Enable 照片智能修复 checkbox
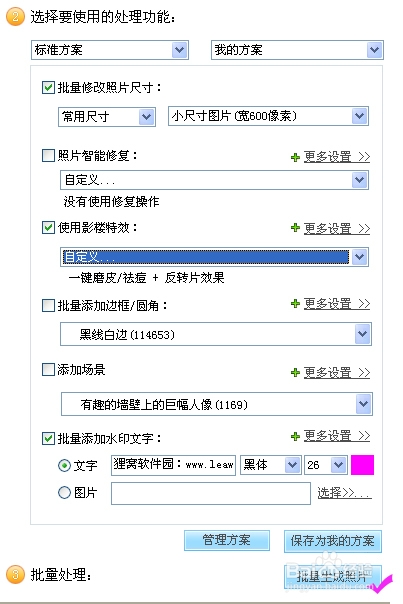The image size is (403, 604). click(x=48, y=156)
